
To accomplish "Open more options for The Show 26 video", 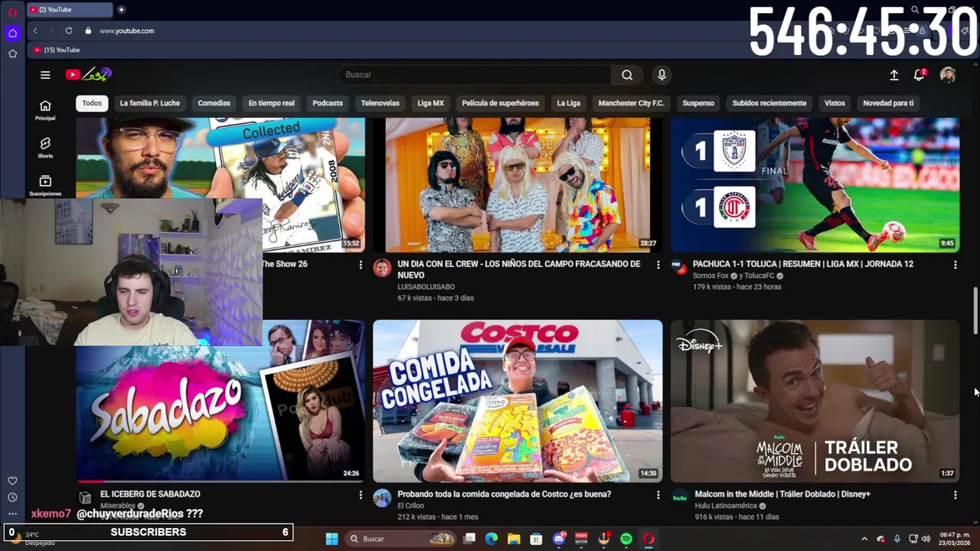I will [x=361, y=265].
